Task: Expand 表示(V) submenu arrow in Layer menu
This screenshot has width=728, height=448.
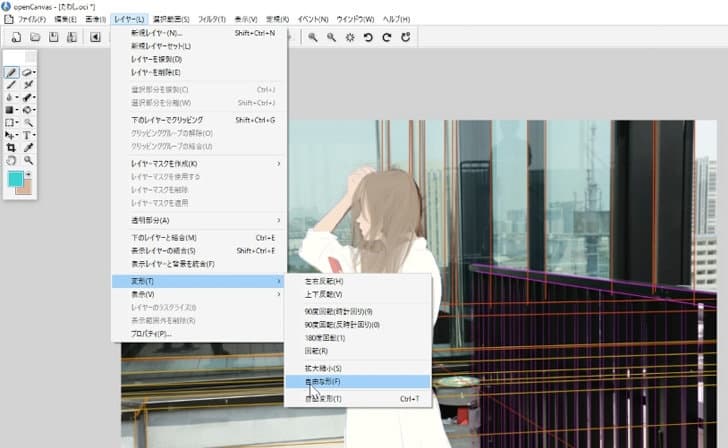Action: click(279, 294)
